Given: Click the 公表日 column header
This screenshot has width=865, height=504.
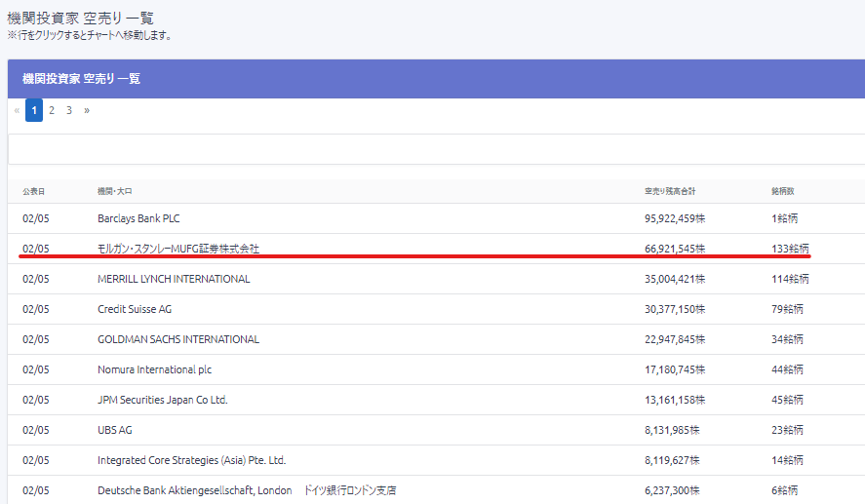Looking at the screenshot, I should click(x=34, y=190).
